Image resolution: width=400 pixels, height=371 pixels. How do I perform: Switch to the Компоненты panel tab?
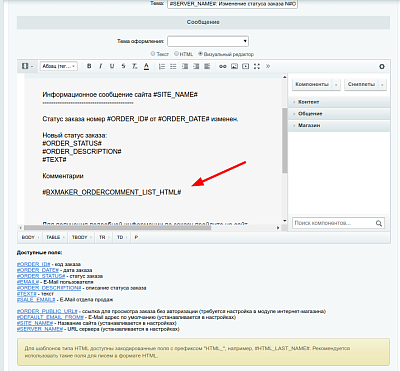coord(312,85)
